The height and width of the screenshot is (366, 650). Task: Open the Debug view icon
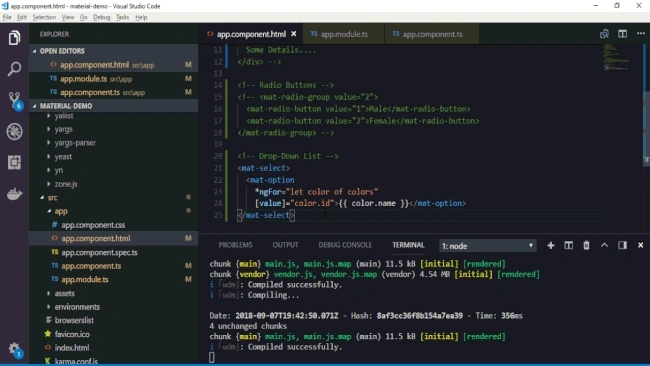click(x=14, y=131)
